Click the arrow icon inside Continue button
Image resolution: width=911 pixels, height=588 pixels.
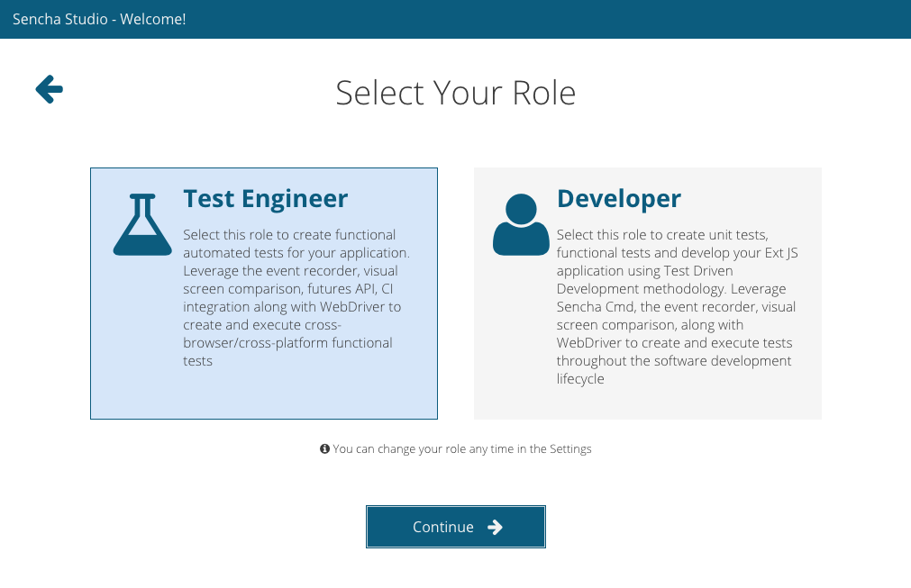click(495, 527)
